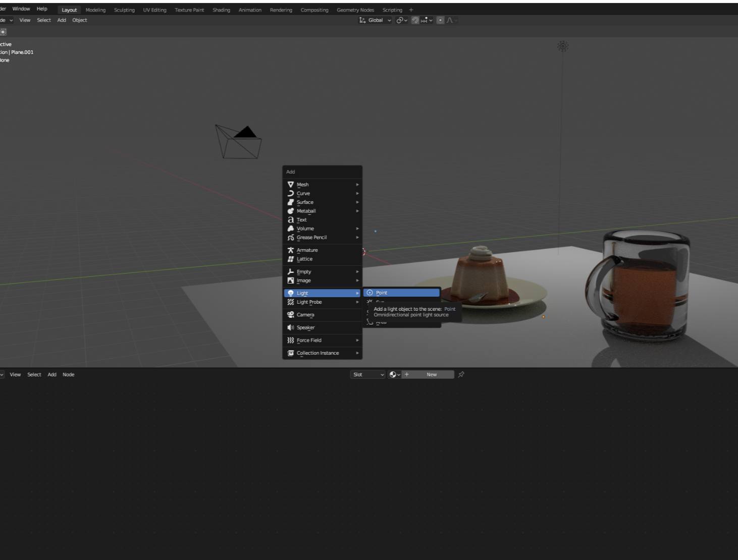Select Surface in the Add menu
The width and height of the screenshot is (738, 560).
click(x=322, y=202)
